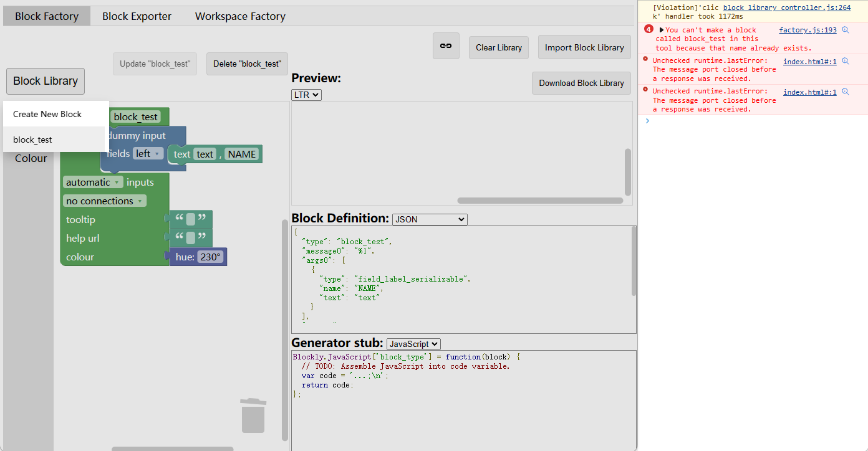Click the Download Block Library button

pyautogui.click(x=581, y=83)
